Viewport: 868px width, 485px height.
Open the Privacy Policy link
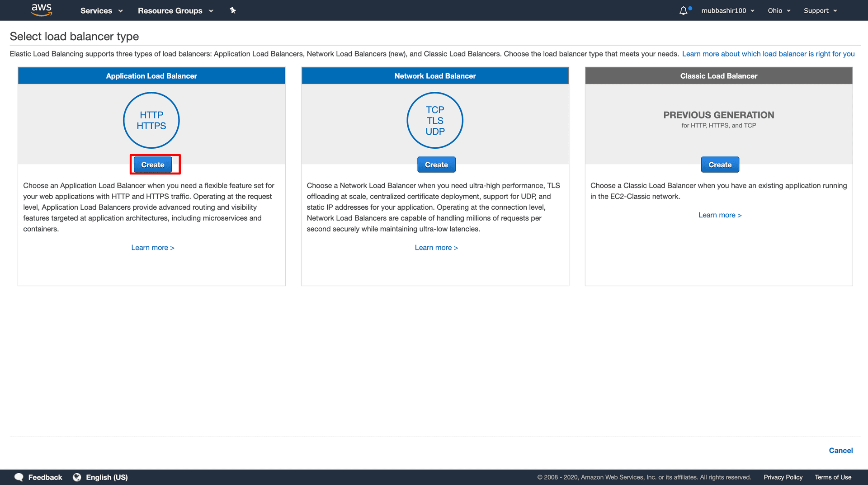783,477
